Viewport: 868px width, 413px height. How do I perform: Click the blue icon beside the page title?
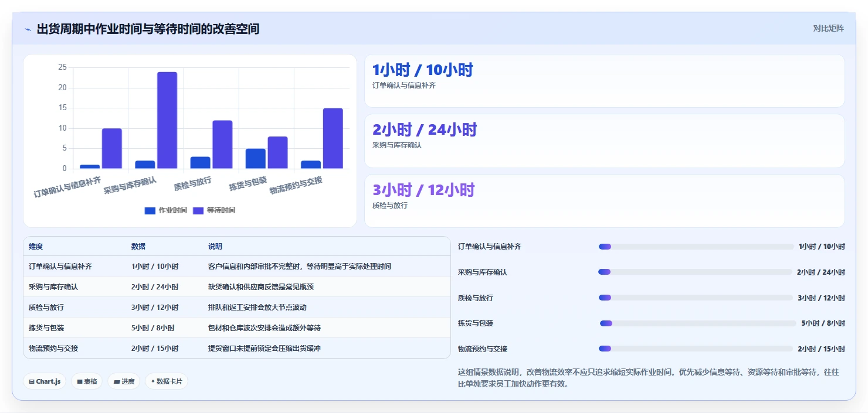pos(28,29)
